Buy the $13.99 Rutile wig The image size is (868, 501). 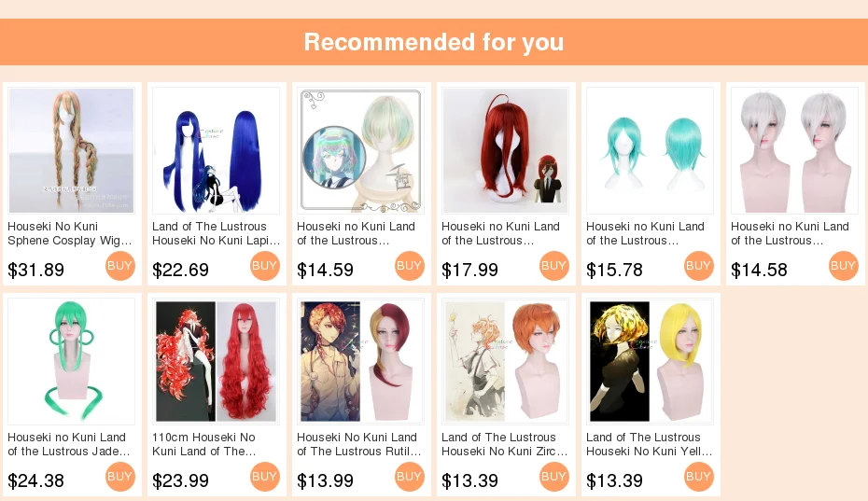pos(409,477)
